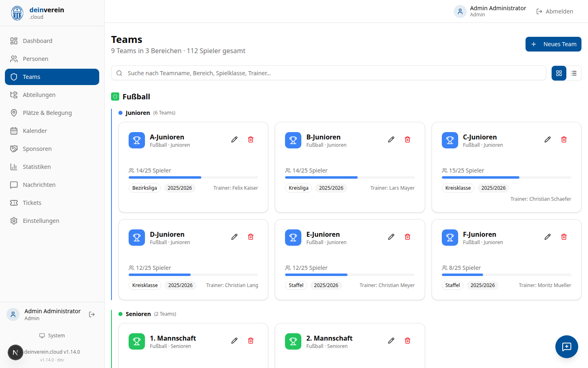Click the player count progress bar of E-Junioren

point(350,275)
